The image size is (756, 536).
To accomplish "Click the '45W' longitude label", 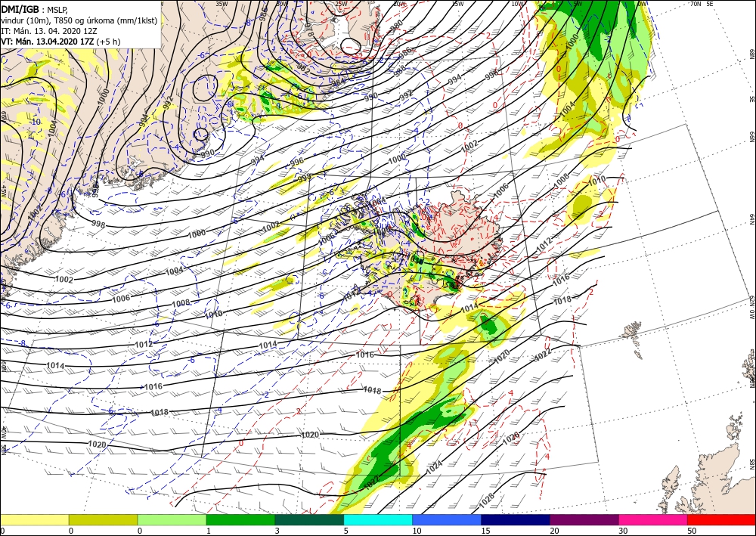I will [3, 191].
